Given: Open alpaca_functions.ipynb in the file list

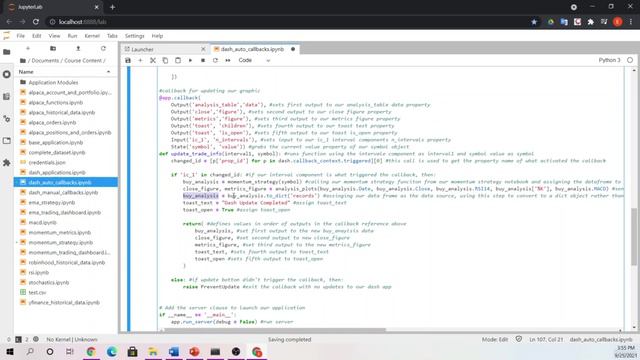Looking at the screenshot, I should tap(56, 102).
